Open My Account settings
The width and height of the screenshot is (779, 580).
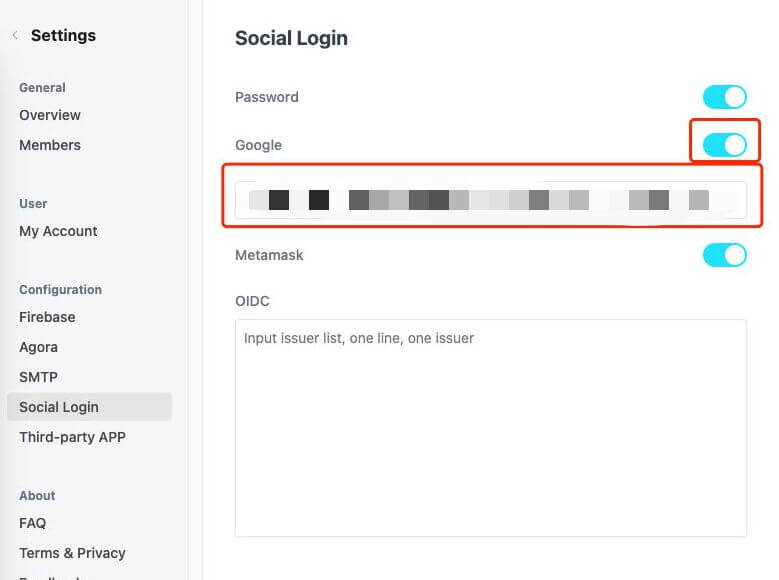tap(58, 231)
